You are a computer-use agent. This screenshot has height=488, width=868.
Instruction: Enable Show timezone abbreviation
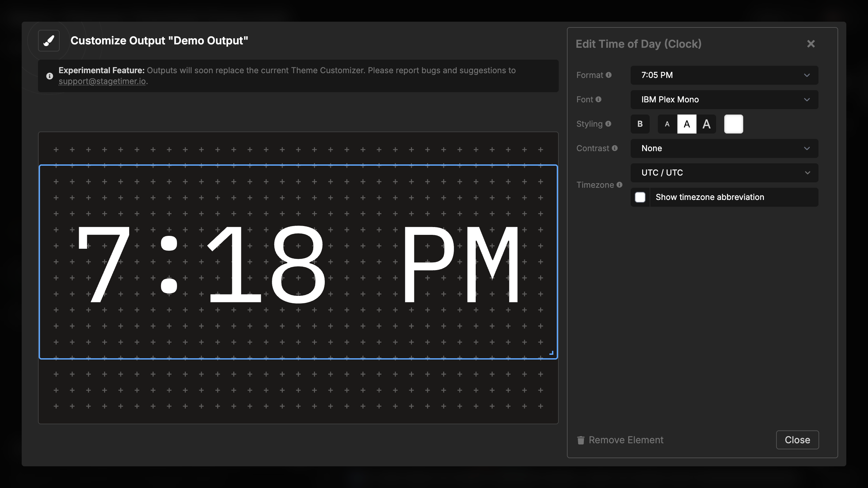point(640,197)
